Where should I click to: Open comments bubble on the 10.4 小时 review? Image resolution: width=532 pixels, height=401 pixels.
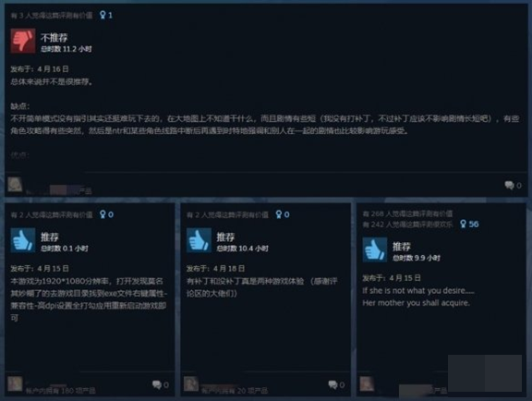[x=332, y=384]
